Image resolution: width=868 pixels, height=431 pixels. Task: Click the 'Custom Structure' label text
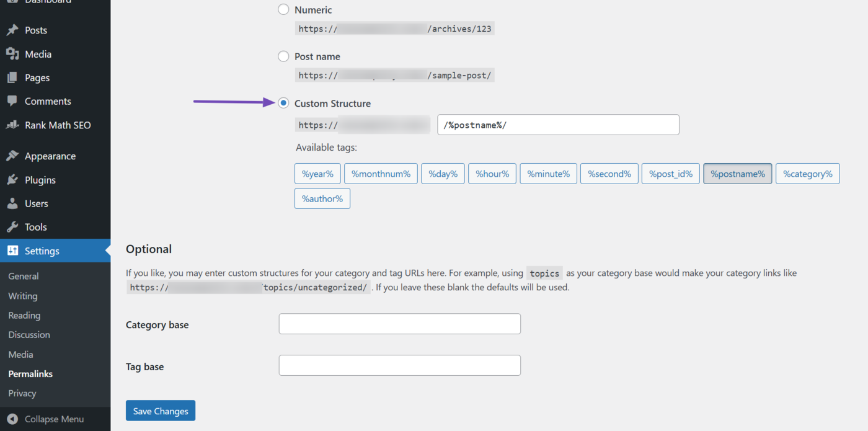tap(333, 103)
